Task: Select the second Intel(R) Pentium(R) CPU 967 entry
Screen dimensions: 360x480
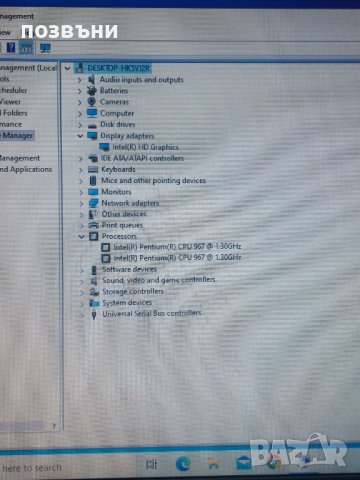Action: click(x=177, y=258)
